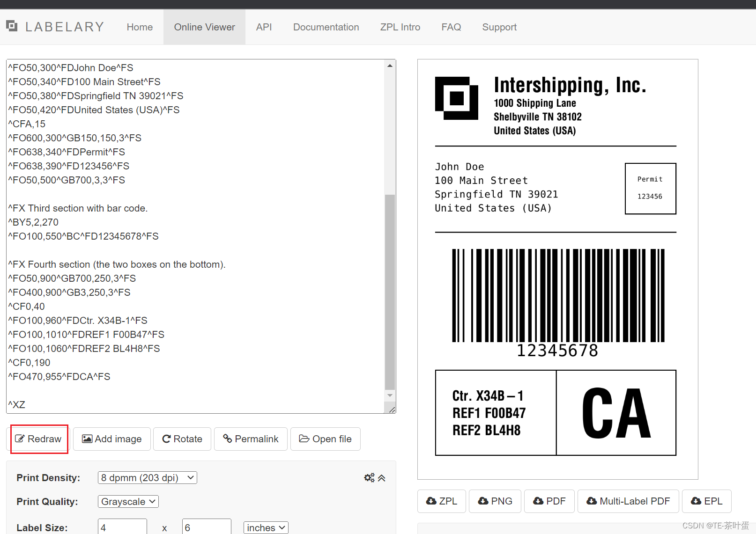756x534 pixels.
Task: Download Multi-Label PDF
Action: pyautogui.click(x=629, y=501)
